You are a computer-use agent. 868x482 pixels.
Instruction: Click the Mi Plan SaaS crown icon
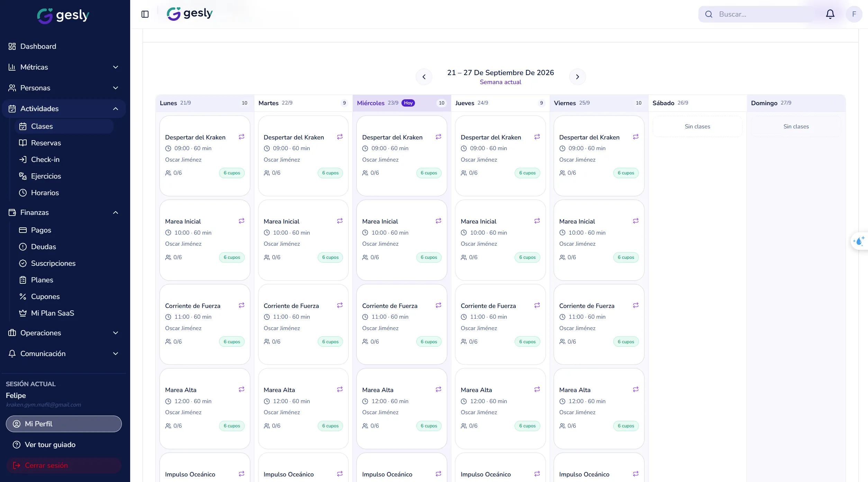click(23, 313)
